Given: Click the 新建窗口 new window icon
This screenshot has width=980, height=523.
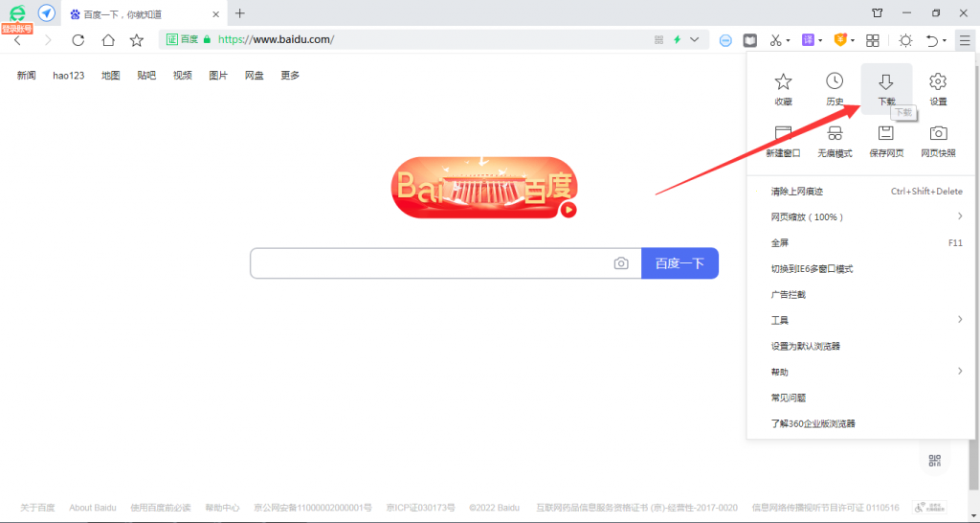Looking at the screenshot, I should pos(783,141).
